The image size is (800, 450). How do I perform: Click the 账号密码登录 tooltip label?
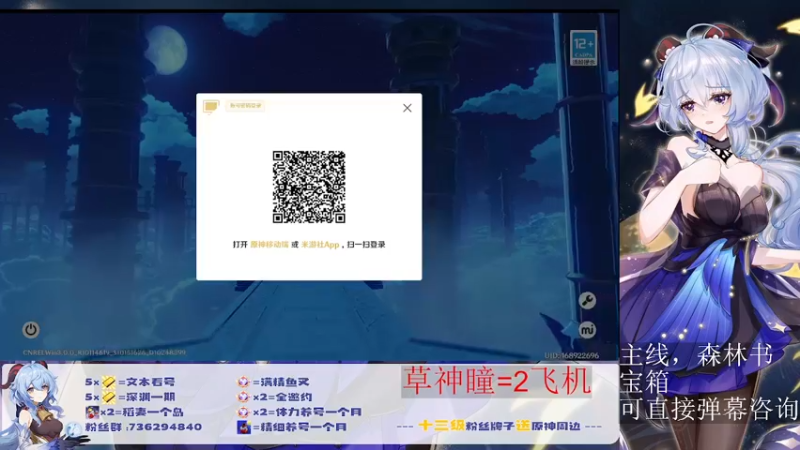pyautogui.click(x=245, y=106)
